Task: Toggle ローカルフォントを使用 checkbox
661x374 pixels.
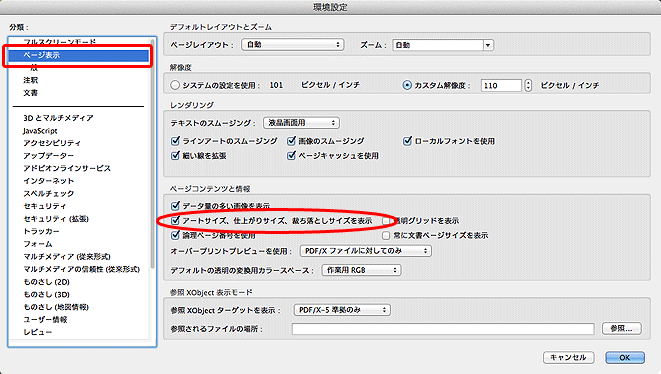Action: click(407, 141)
